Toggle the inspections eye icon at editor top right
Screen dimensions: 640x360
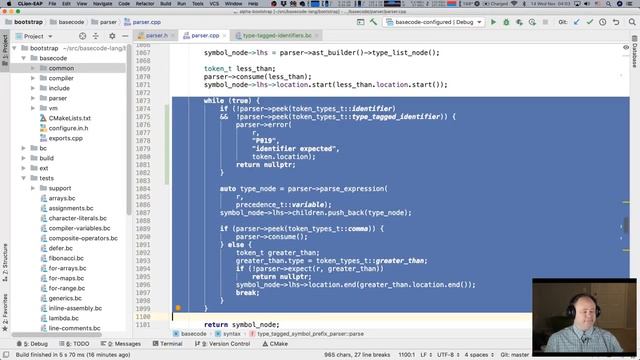tap(626, 48)
